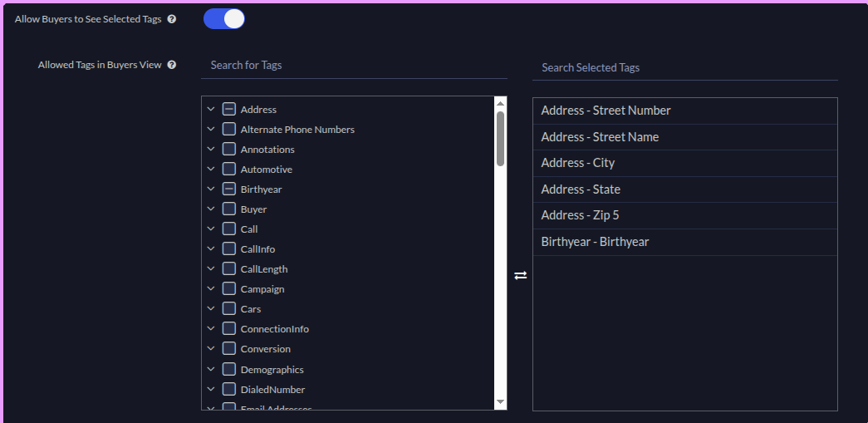Check the Automotive checkbox
This screenshot has width=868, height=423.
pyautogui.click(x=229, y=169)
